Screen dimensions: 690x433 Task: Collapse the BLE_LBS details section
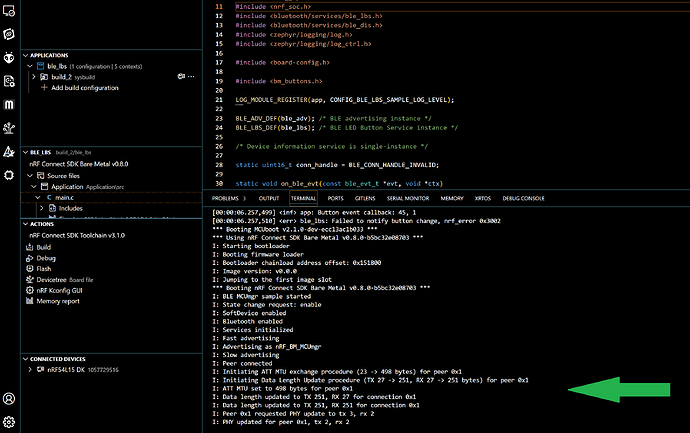(26, 152)
